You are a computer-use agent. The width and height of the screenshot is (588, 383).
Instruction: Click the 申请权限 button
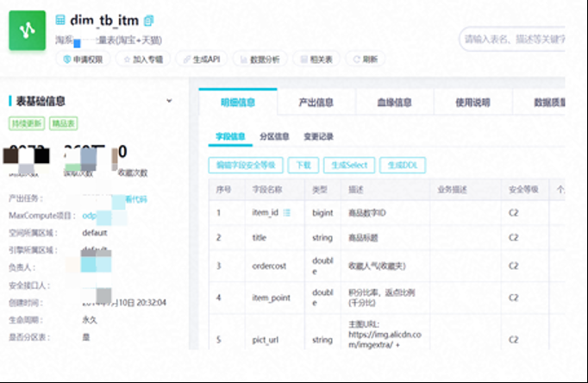tap(83, 60)
